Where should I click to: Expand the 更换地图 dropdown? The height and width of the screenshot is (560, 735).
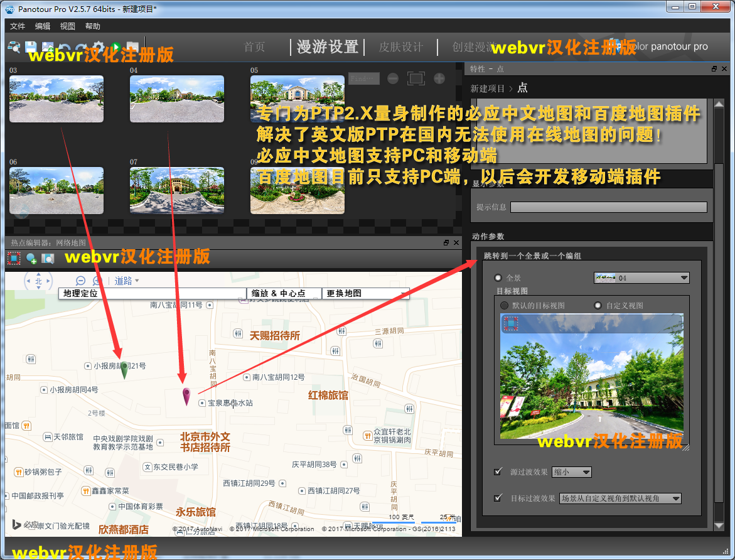(366, 293)
